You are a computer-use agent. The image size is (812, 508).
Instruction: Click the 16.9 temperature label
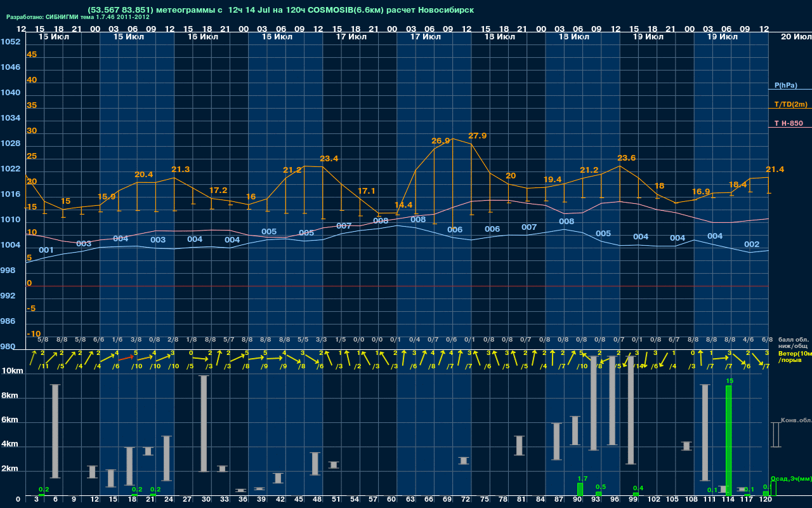[700, 192]
